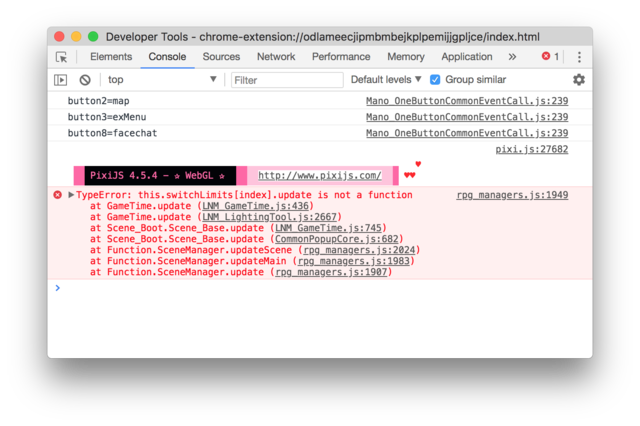Screen dimensions: 640x426
Task: Show more tabs with the double chevron
Action: tap(512, 57)
